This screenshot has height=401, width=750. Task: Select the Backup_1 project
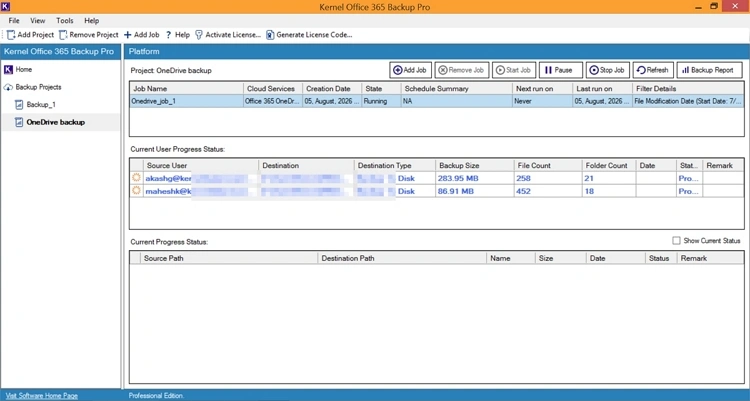coord(41,104)
